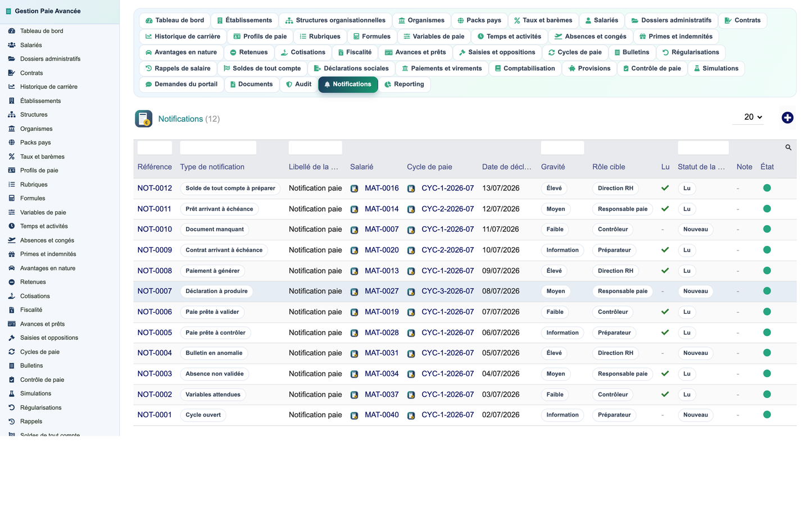Click the 'Bulletin en anomalie' type badge
Screen dimensions: 812x507
click(x=214, y=353)
